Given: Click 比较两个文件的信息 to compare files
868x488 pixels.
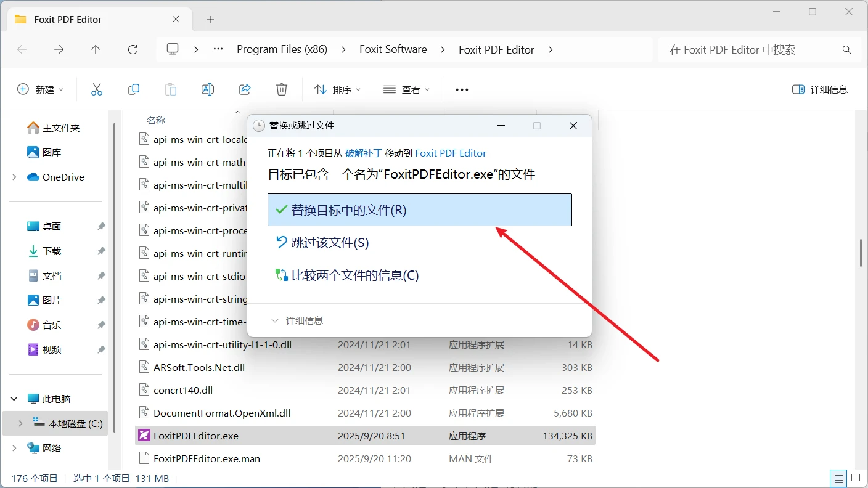Looking at the screenshot, I should pyautogui.click(x=354, y=275).
